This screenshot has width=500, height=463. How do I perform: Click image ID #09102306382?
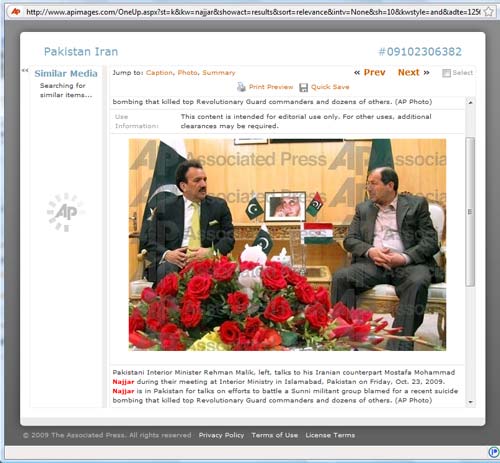point(420,52)
